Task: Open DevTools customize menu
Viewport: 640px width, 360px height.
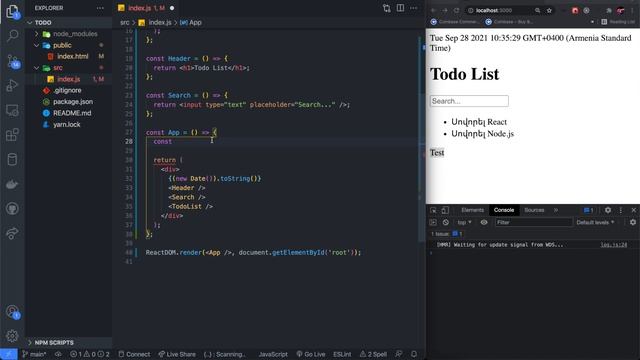Action: (x=621, y=210)
